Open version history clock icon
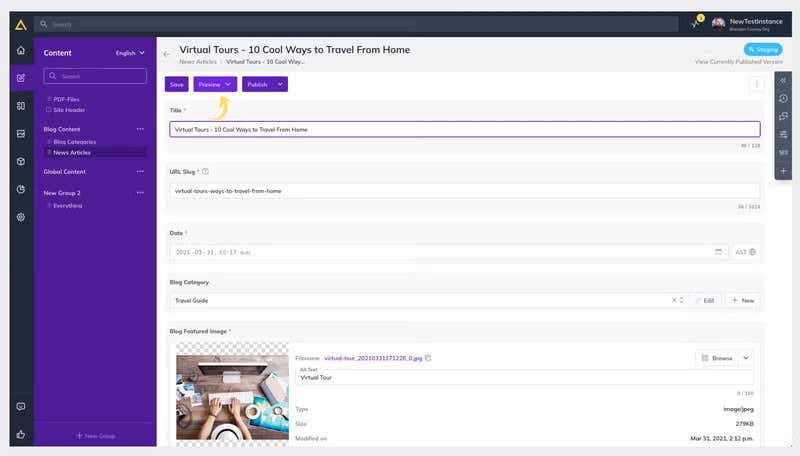 click(783, 98)
